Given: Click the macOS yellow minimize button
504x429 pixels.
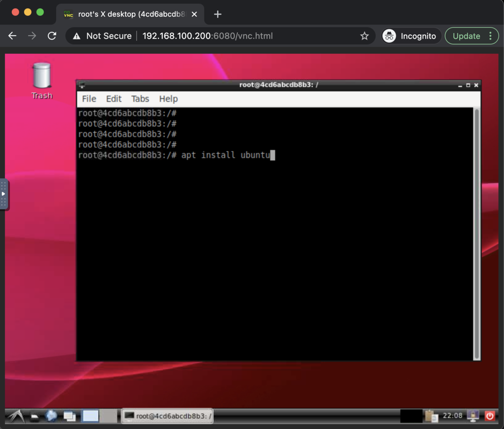Looking at the screenshot, I should coord(28,12).
